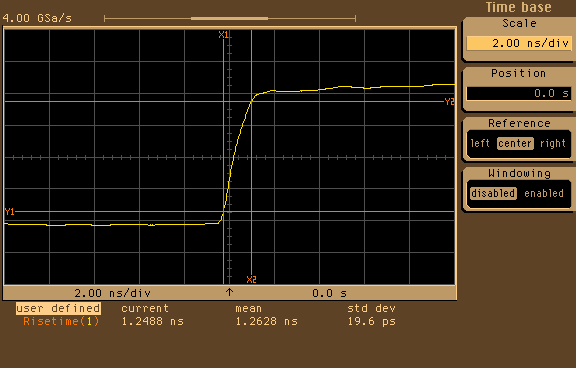Click the trigger reference arrow below graph
Screen dimensions: 576x368
[x=229, y=292]
